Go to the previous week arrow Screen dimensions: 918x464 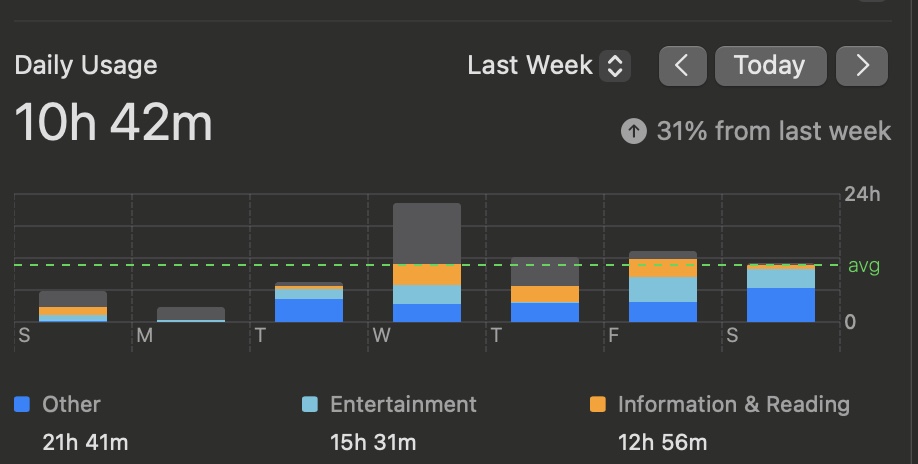[x=683, y=66]
